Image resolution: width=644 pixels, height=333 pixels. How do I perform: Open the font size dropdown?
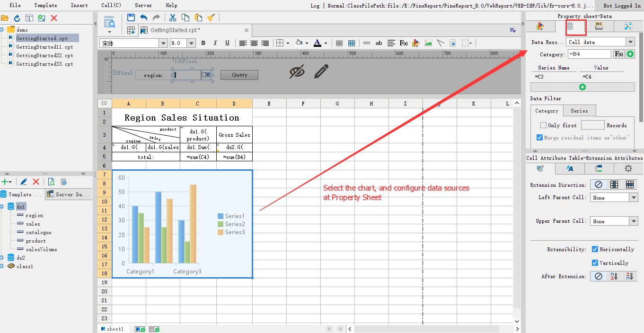(x=191, y=43)
